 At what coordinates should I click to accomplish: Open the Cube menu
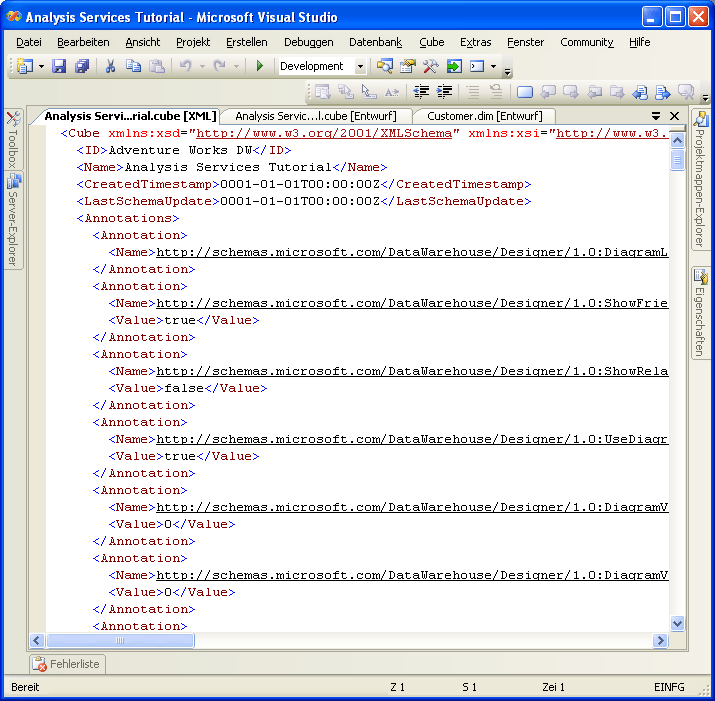pyautogui.click(x=431, y=42)
